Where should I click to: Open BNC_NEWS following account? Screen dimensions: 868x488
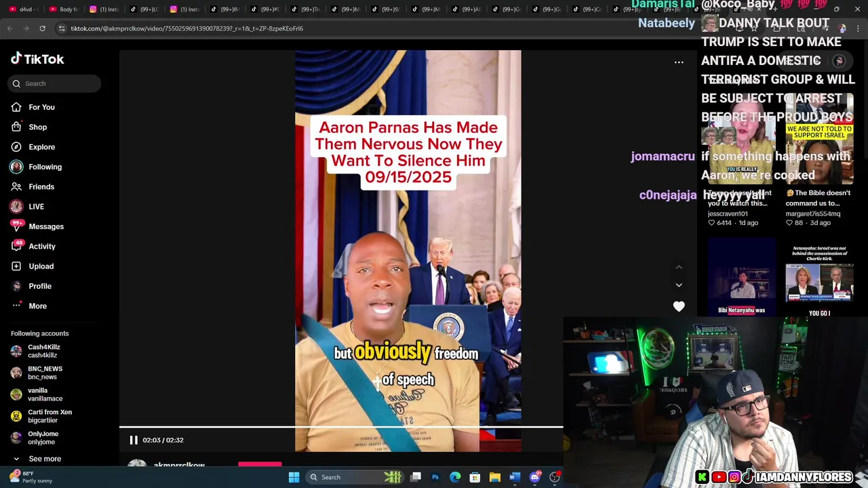(x=45, y=373)
